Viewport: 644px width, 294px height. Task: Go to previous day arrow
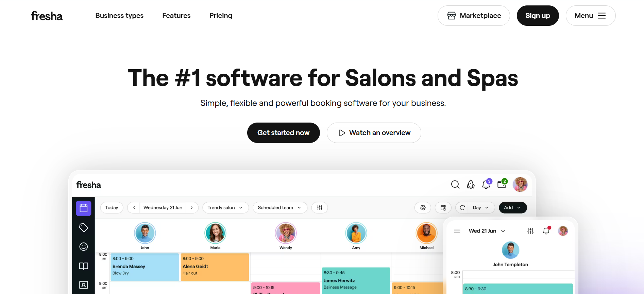[134, 207]
